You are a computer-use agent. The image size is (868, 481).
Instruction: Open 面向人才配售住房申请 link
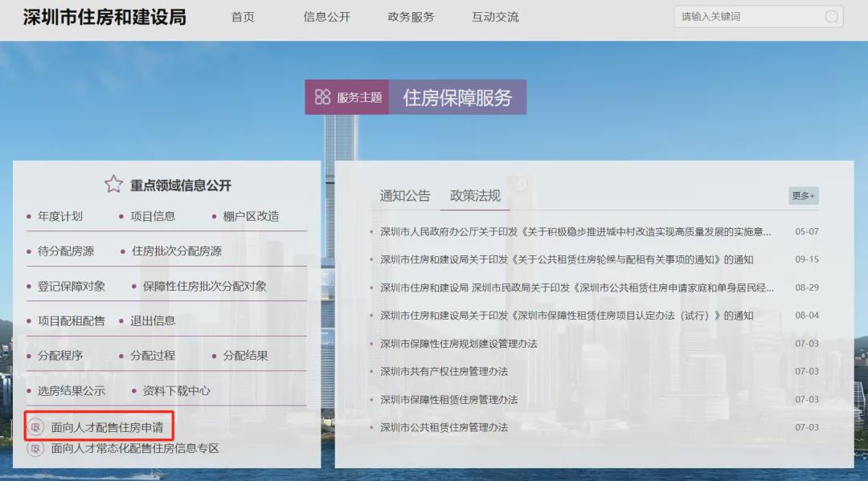pyautogui.click(x=108, y=427)
